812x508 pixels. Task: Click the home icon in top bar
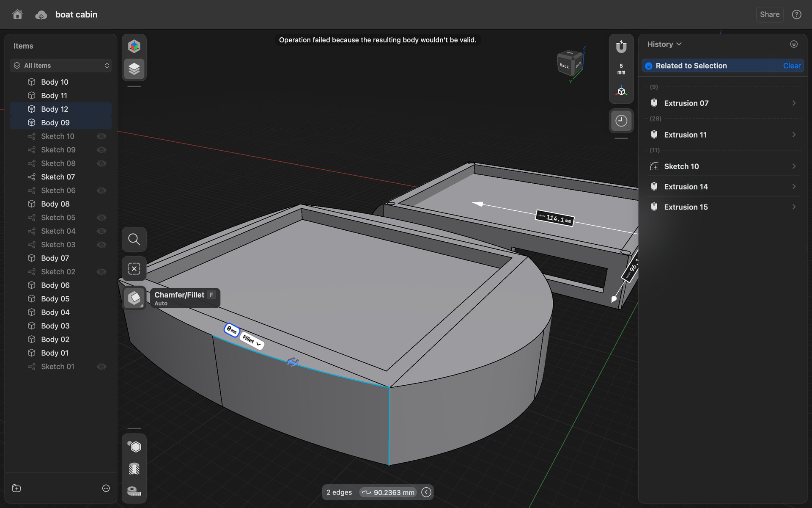(17, 14)
